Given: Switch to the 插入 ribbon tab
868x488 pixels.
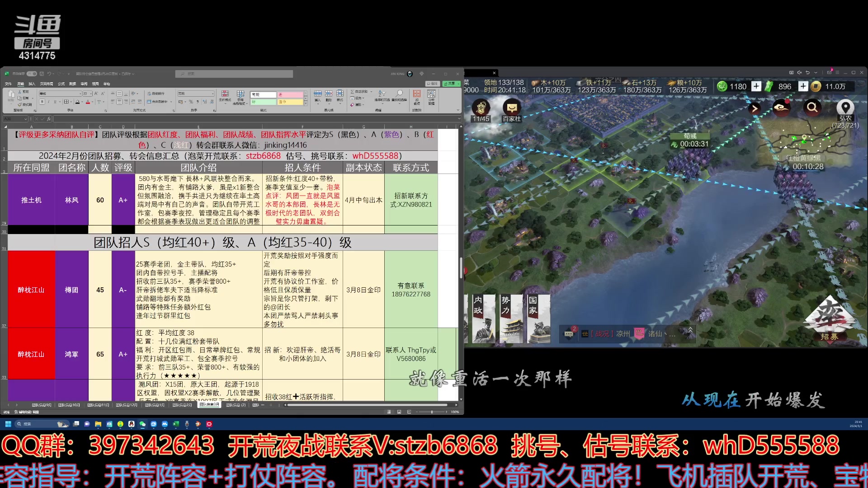Looking at the screenshot, I should click(x=32, y=84).
